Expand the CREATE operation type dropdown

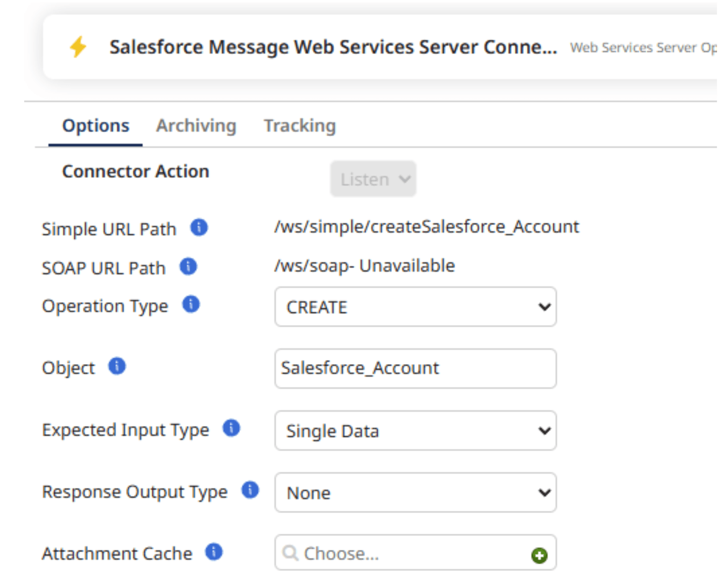point(415,307)
